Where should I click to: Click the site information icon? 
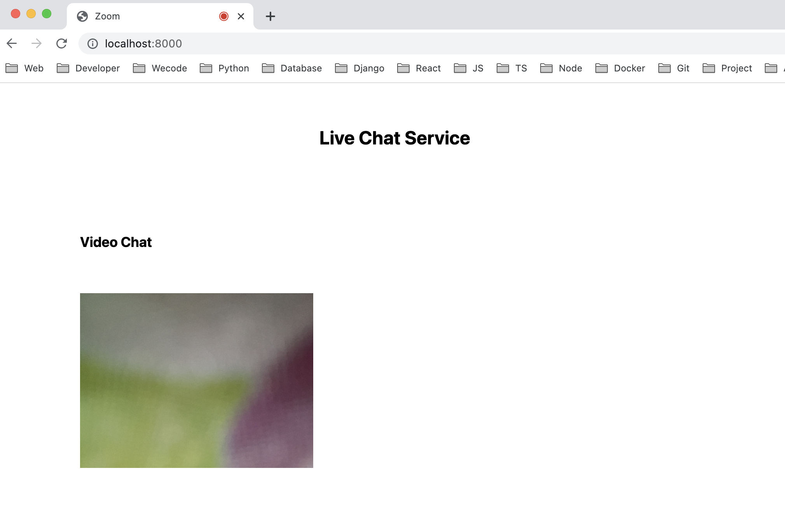(x=92, y=43)
